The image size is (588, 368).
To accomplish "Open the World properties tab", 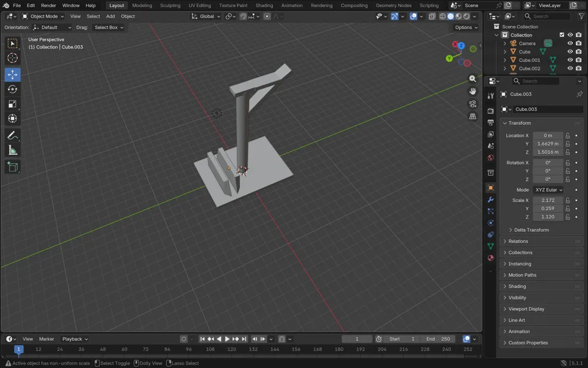I will tap(490, 158).
